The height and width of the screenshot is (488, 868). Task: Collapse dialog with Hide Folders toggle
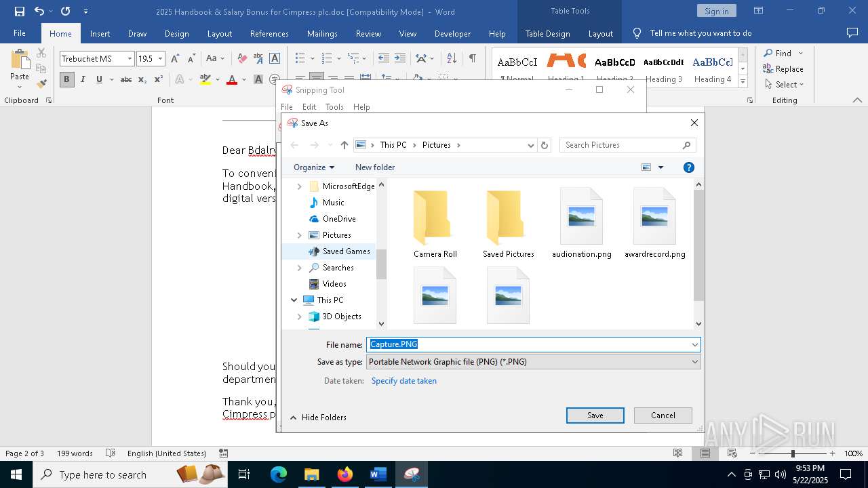318,418
